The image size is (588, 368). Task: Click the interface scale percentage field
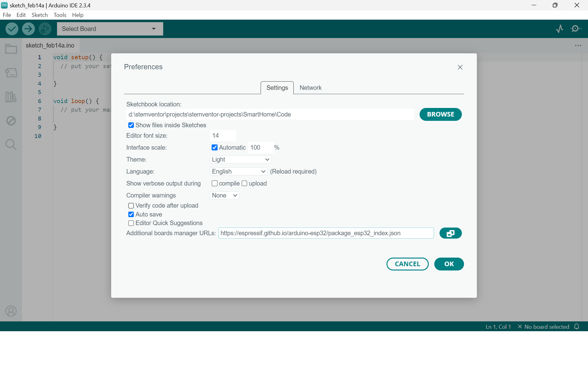(x=260, y=148)
